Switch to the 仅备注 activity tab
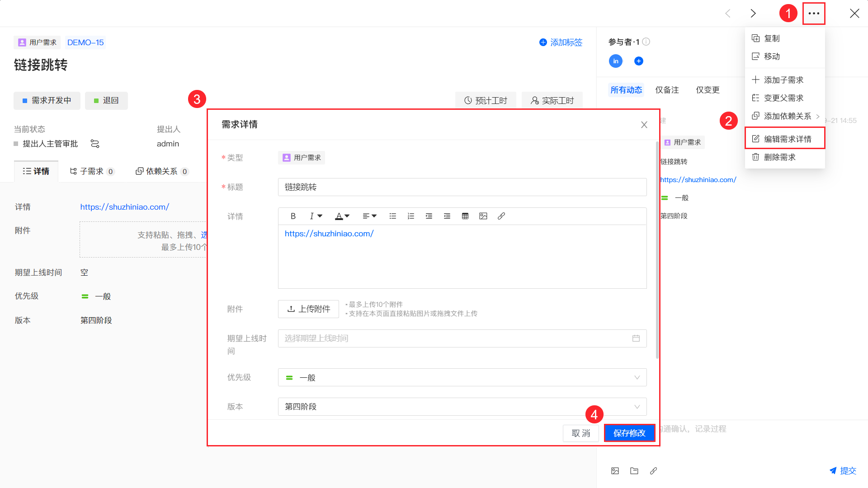The width and height of the screenshot is (868, 488). 667,89
